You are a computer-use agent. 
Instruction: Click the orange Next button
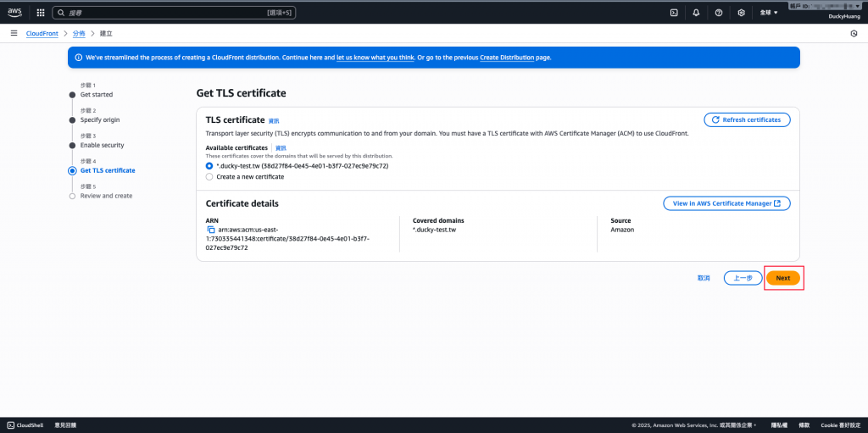click(x=783, y=278)
